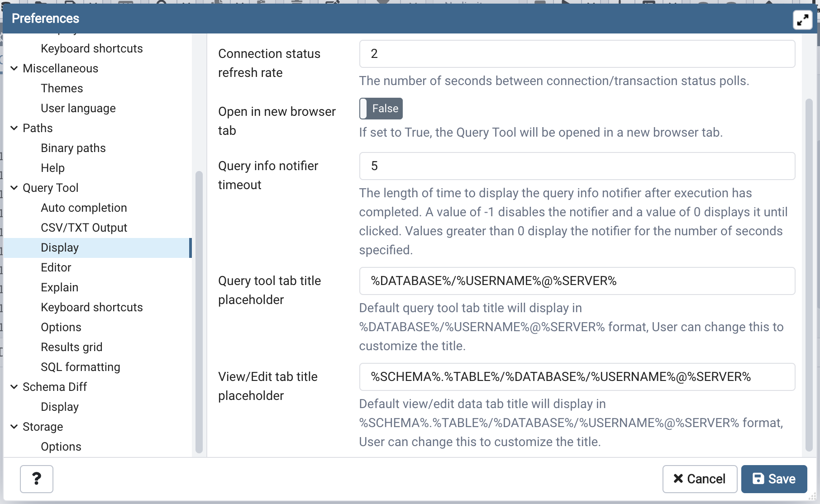Click the Query tool tab title placeholder field
Viewport: 820px width, 504px height.
point(577,281)
